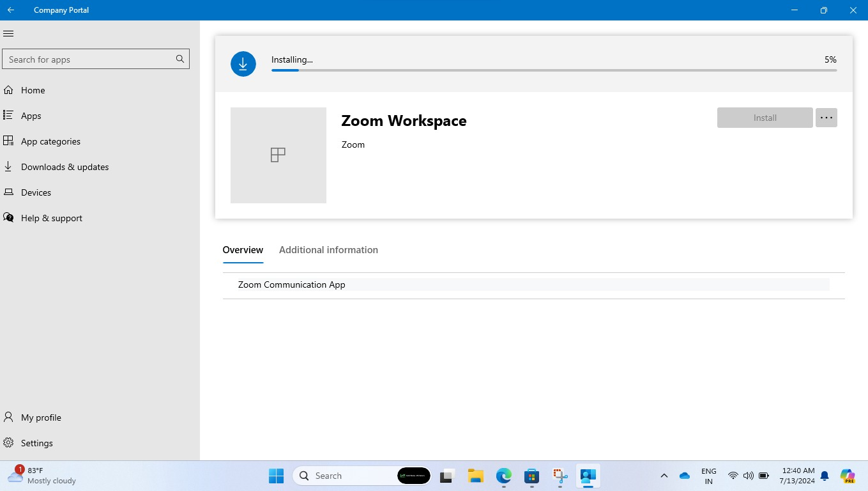Launch Copilot preview icon
The width and height of the screenshot is (868, 491).
click(x=848, y=476)
